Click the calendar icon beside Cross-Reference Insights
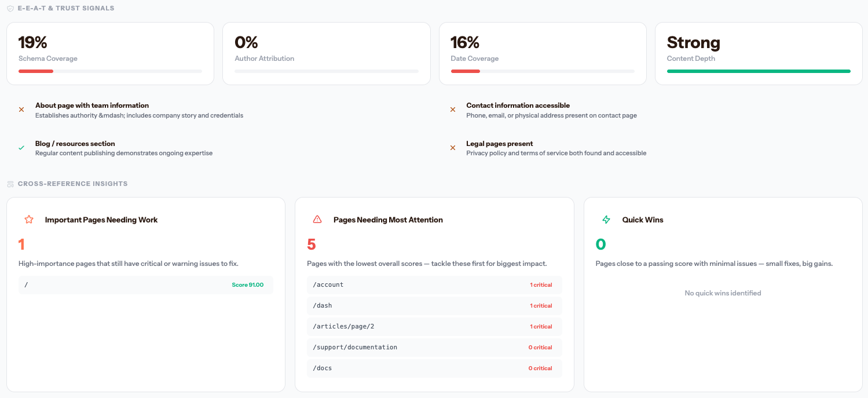 (x=9, y=183)
